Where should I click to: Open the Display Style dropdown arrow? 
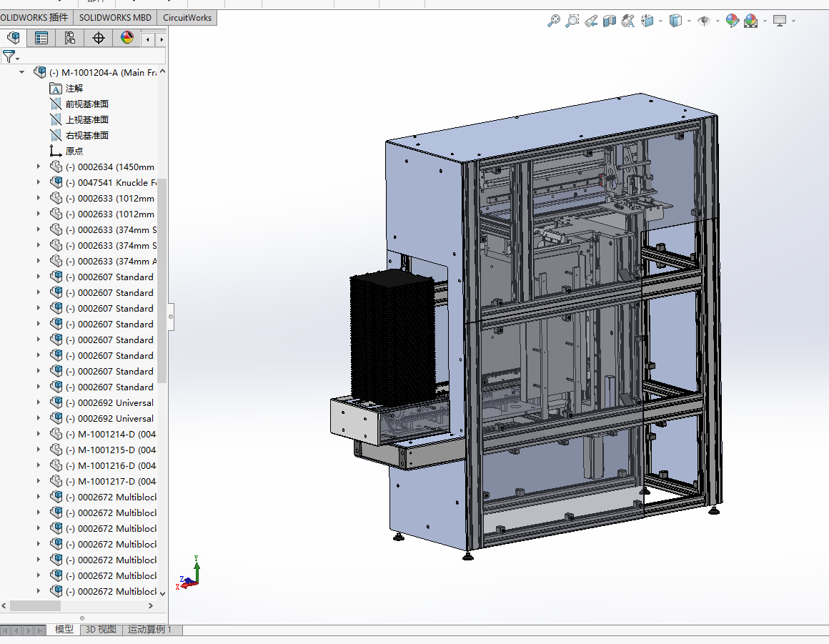(689, 21)
